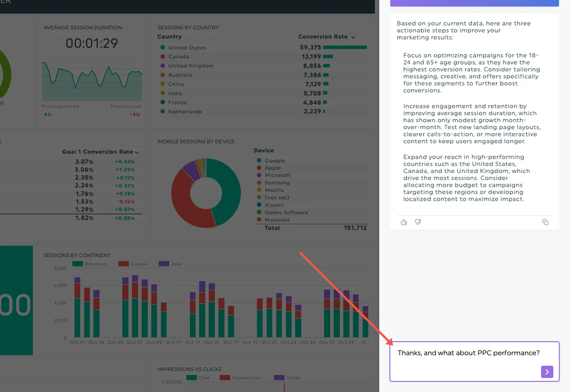Toggle Americas series in continent legend

pyautogui.click(x=89, y=264)
